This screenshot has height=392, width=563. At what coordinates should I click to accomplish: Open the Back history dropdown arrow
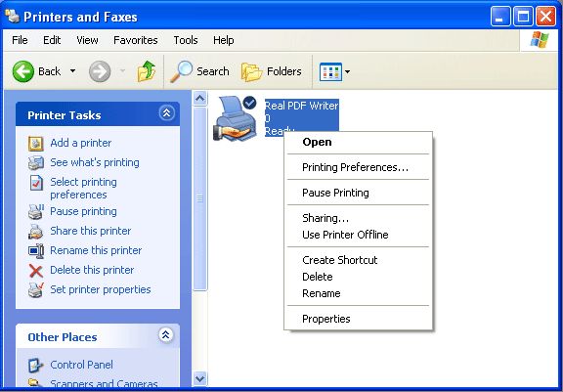[72, 71]
